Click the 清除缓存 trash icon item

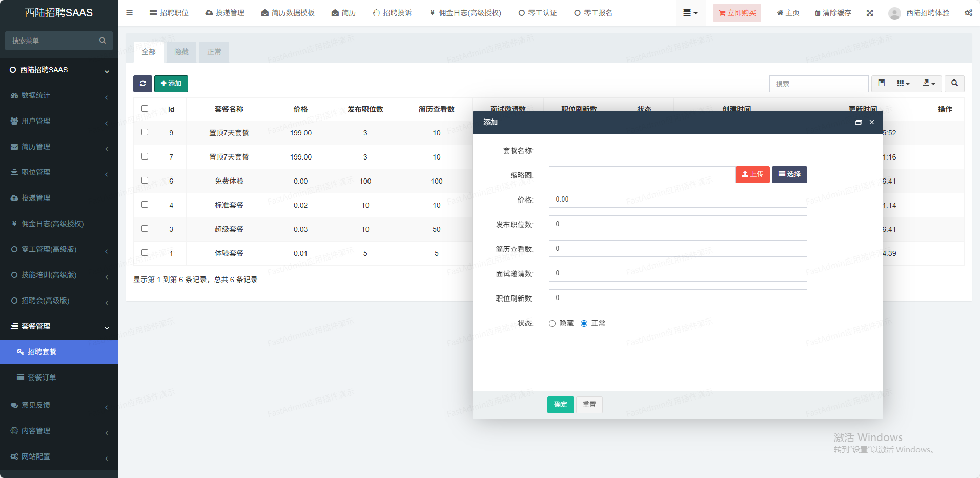(833, 13)
